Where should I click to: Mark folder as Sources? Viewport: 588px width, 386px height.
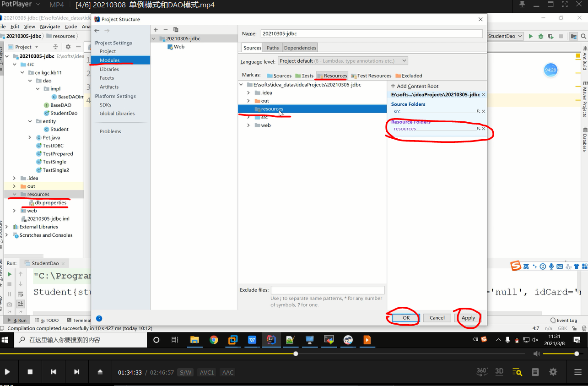tap(279, 76)
